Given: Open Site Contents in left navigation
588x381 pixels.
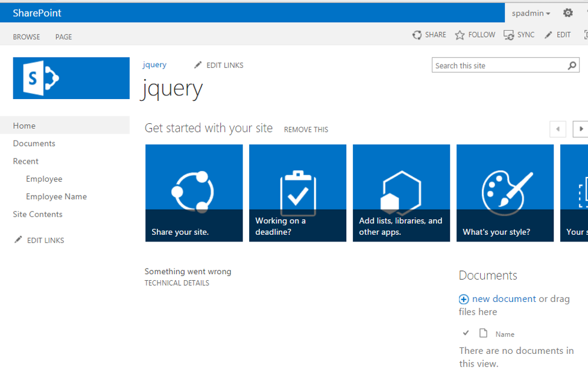Looking at the screenshot, I should click(37, 214).
